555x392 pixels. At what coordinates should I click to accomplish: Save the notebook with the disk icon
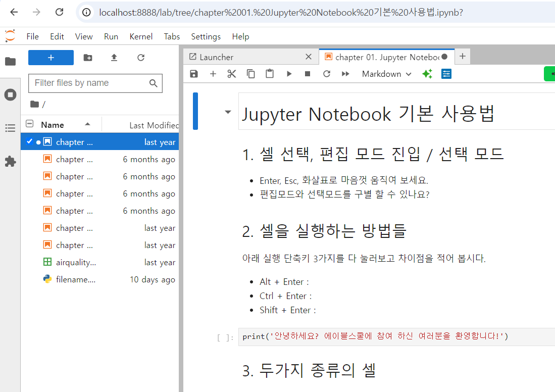click(x=194, y=74)
